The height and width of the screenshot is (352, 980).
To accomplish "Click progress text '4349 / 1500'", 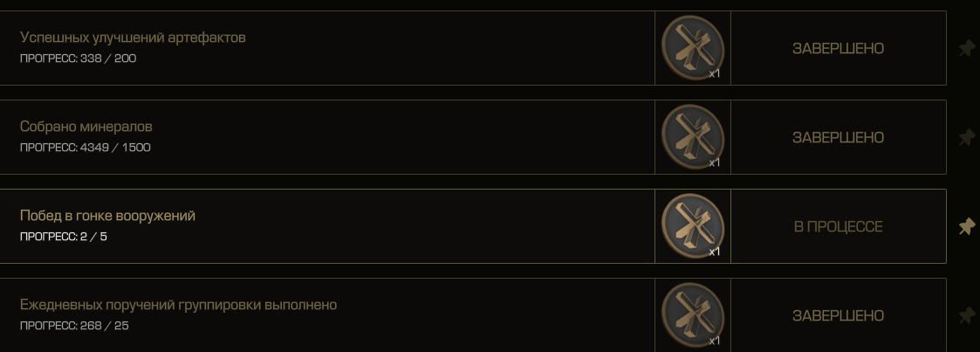I will tap(115, 148).
